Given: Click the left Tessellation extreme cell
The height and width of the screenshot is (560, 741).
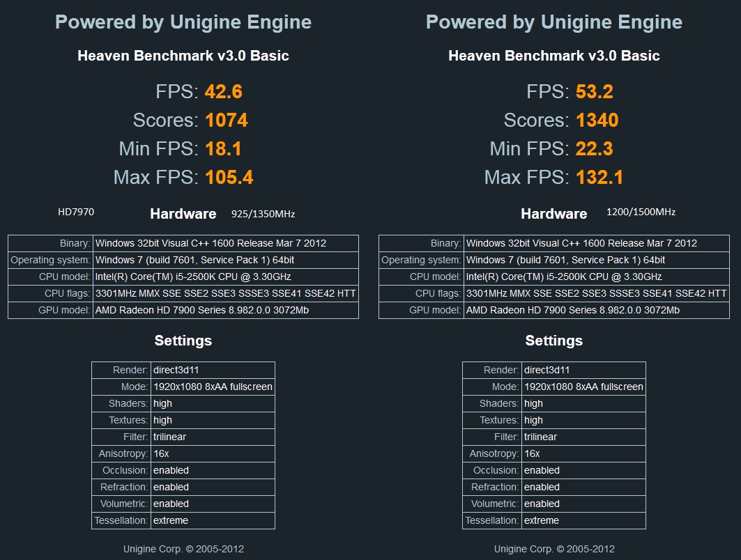Looking at the screenshot, I should [x=213, y=520].
